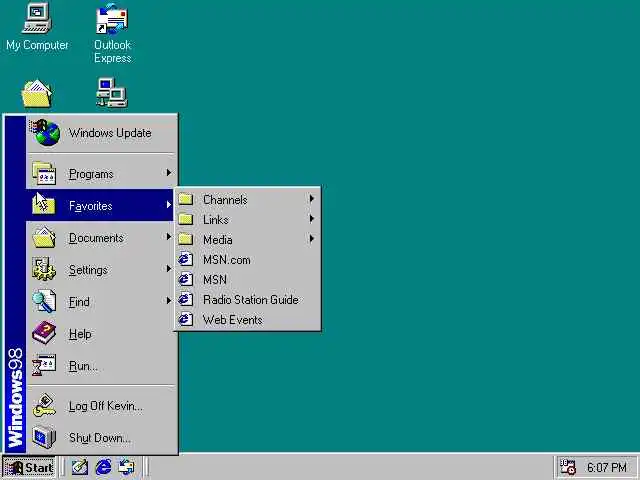Choose the Settings menu entry
This screenshot has height=480, width=640.
(101, 269)
